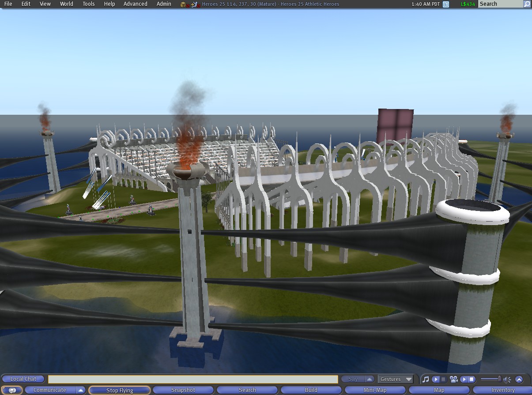This screenshot has width=532, height=395.
Task: Click the no-build box status icon
Action: pyautogui.click(x=185, y=4)
